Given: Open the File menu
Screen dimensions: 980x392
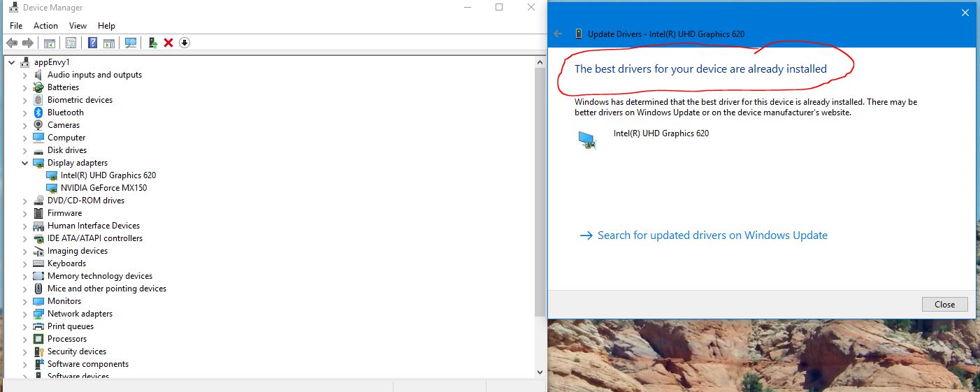Looking at the screenshot, I should [16, 26].
